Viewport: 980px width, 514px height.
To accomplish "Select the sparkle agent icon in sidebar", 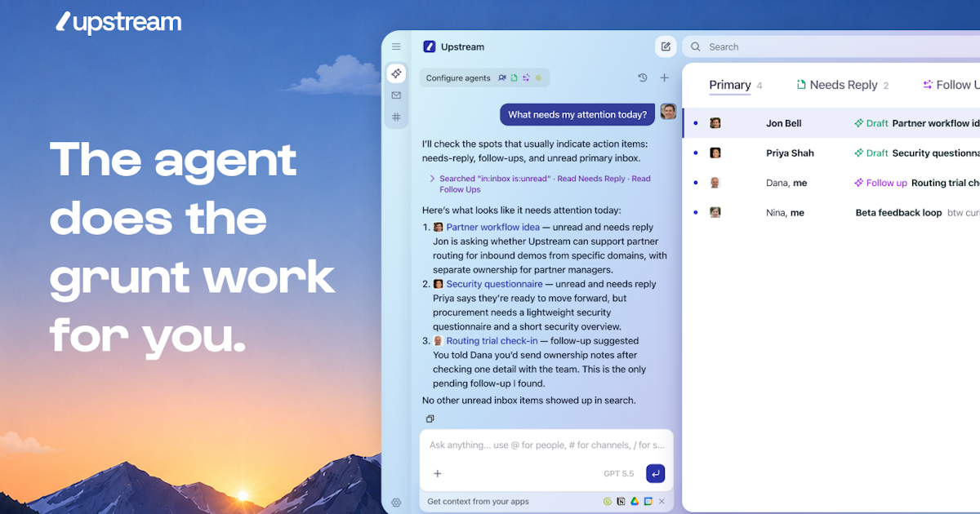I will point(396,73).
